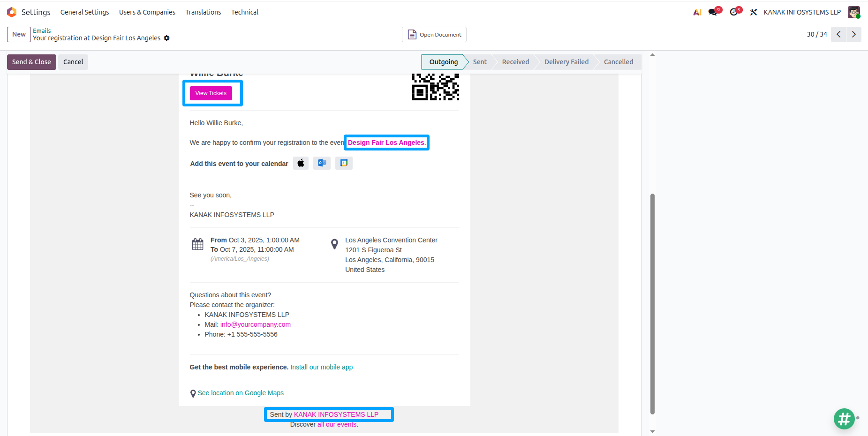
Task: Open the activities clock icon
Action: (x=734, y=12)
